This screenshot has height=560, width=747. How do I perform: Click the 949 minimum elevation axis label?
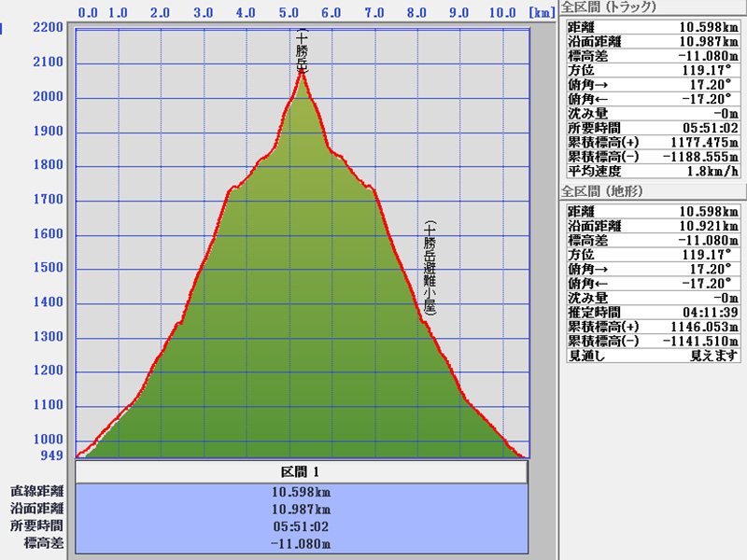(x=51, y=455)
